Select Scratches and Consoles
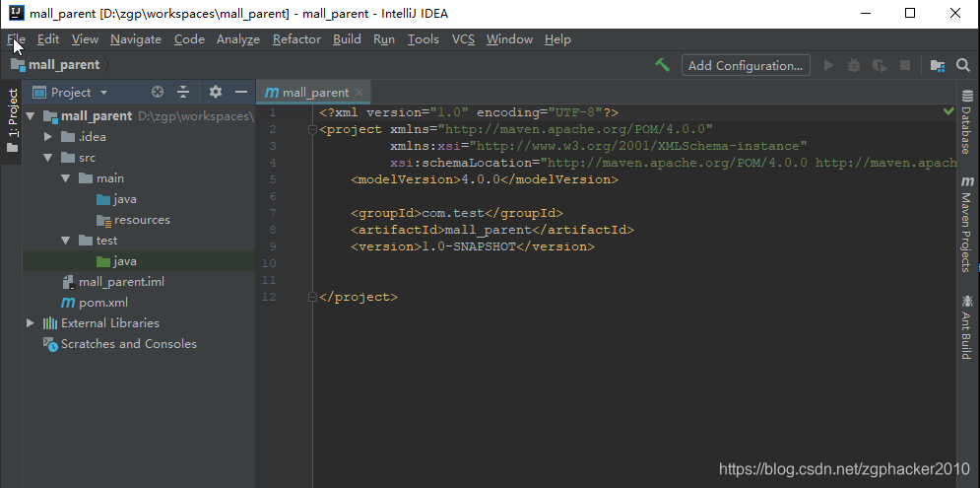Image resolution: width=980 pixels, height=488 pixels. pos(119,343)
